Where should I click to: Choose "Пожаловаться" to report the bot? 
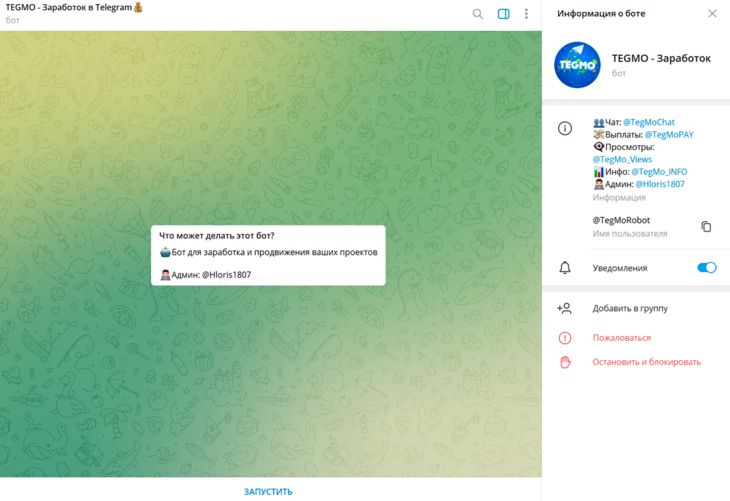click(x=621, y=338)
